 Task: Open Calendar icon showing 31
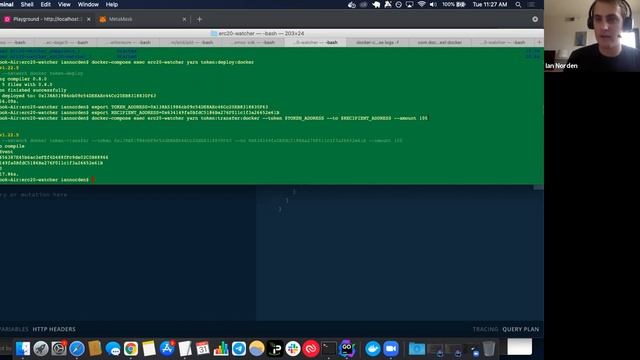click(202, 349)
